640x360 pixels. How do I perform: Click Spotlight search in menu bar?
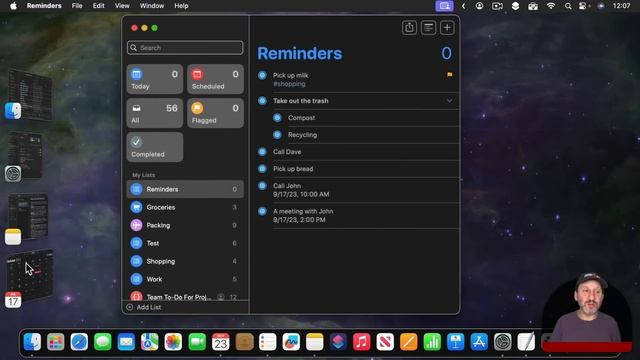568,6
